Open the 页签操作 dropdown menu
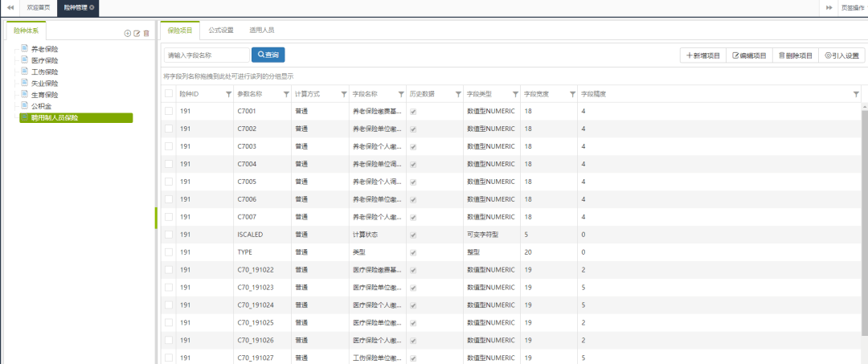The image size is (868, 364). pyautogui.click(x=852, y=7)
